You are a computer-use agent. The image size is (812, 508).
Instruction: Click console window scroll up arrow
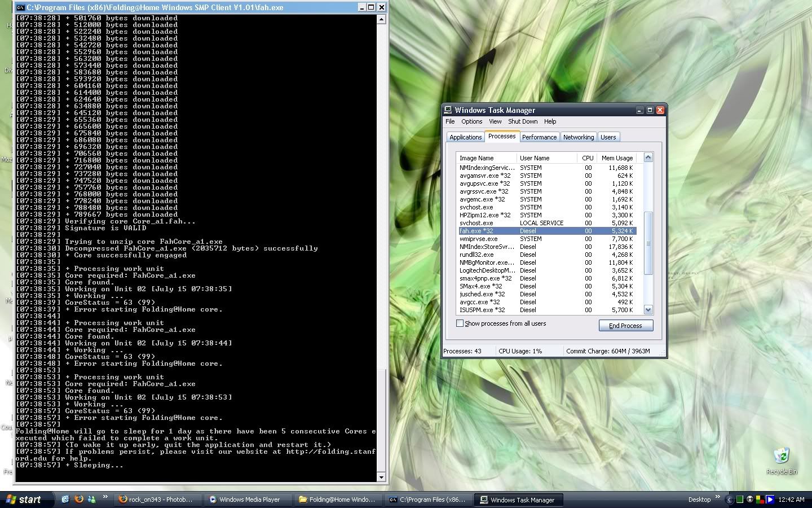[381, 19]
